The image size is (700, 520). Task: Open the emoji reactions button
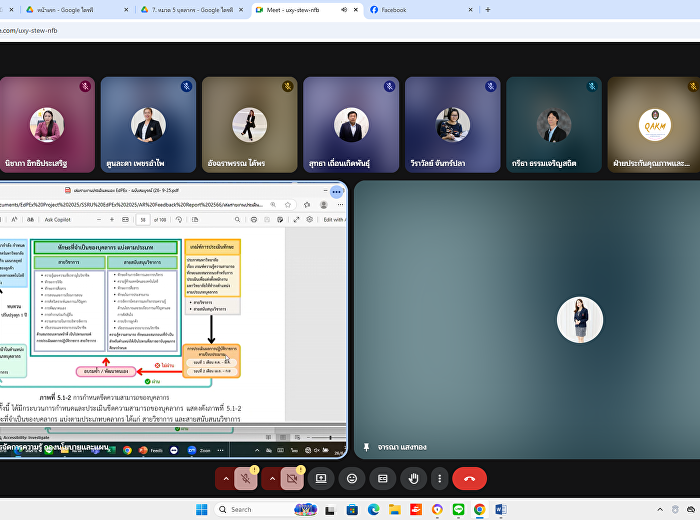point(352,479)
